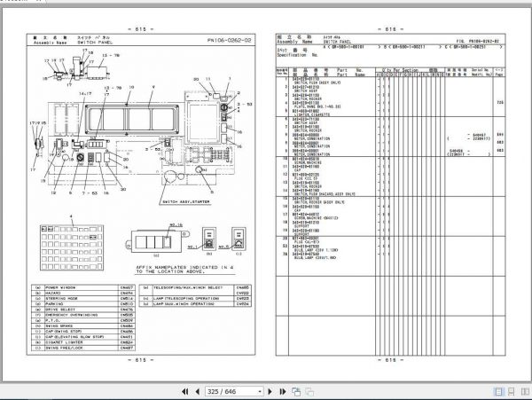The width and height of the screenshot is (532, 400).
Task: Click the page number field showing 325 / 646
Action: click(x=234, y=391)
